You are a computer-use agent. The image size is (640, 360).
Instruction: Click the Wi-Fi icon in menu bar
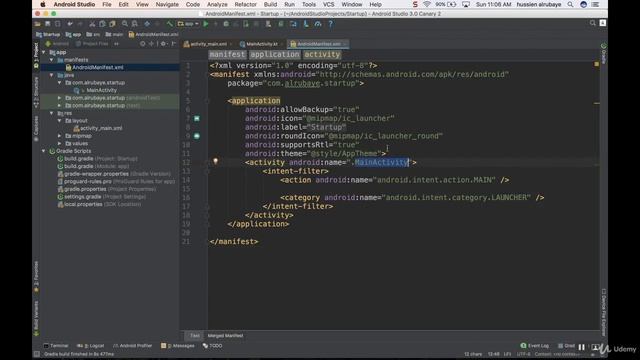(427, 4)
